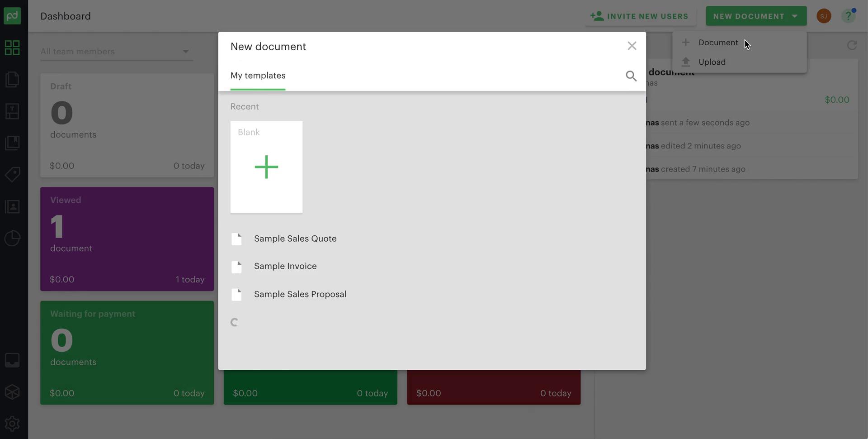This screenshot has width=868, height=439.
Task: Open the SJ user avatar menu
Action: tap(824, 16)
